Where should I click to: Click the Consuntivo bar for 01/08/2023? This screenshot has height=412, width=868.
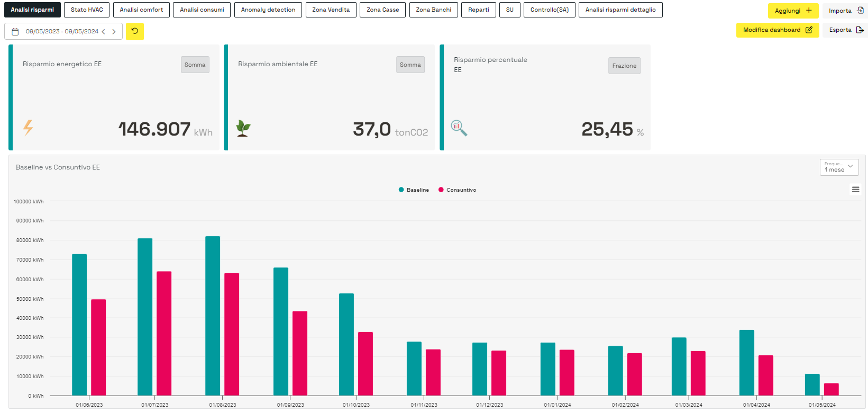232,334
